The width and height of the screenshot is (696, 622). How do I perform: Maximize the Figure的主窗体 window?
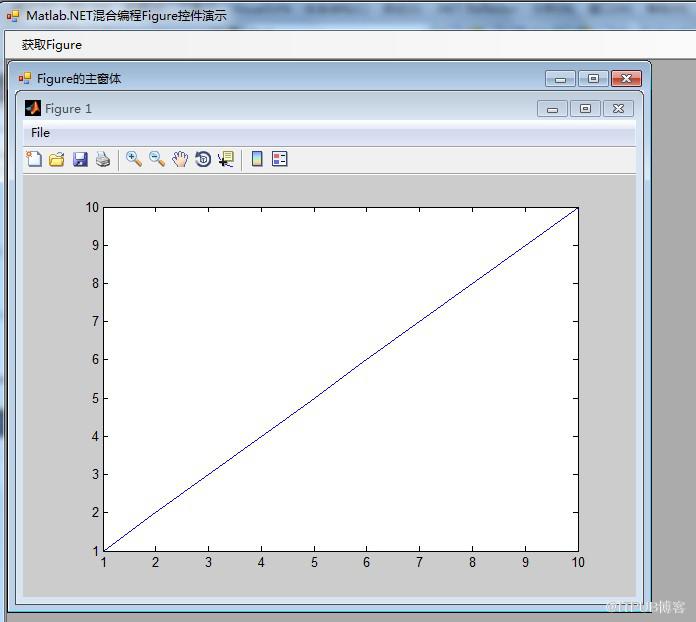coord(593,79)
